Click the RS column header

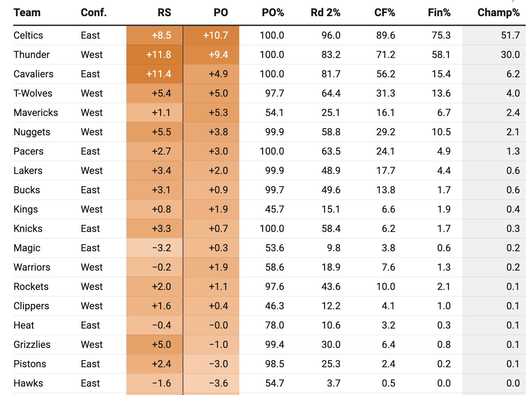coord(164,13)
